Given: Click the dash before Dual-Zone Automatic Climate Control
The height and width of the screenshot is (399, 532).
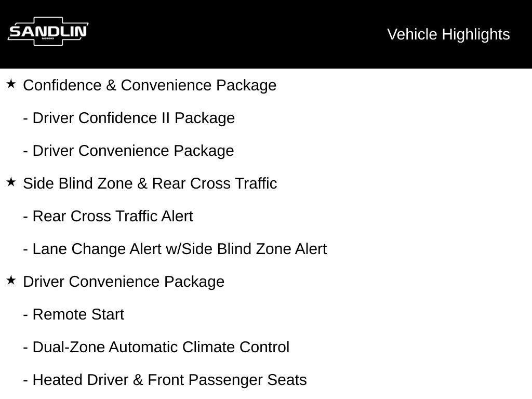Looking at the screenshot, I should 25,348.
